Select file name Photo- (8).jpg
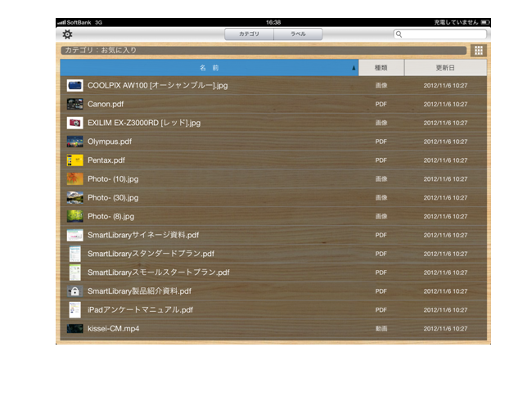Viewport: 532px width, 401px height. [111, 216]
